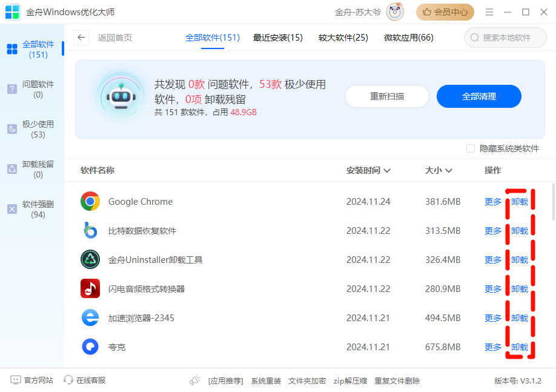The width and height of the screenshot is (556, 392).
Task: Click 卸载 for 金舟Uninstaller卸载工具
Action: 520,260
